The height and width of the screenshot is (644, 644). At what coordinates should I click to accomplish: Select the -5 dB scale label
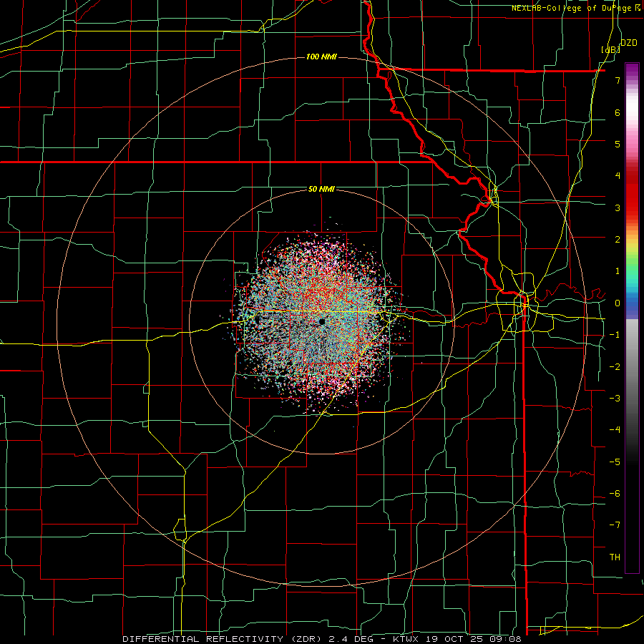tap(615, 462)
